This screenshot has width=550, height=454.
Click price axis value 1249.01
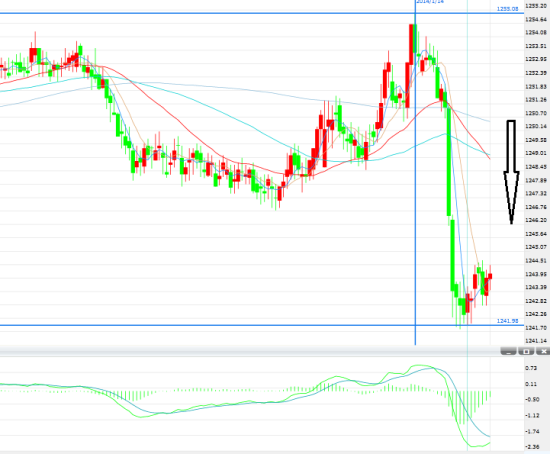tap(536, 153)
